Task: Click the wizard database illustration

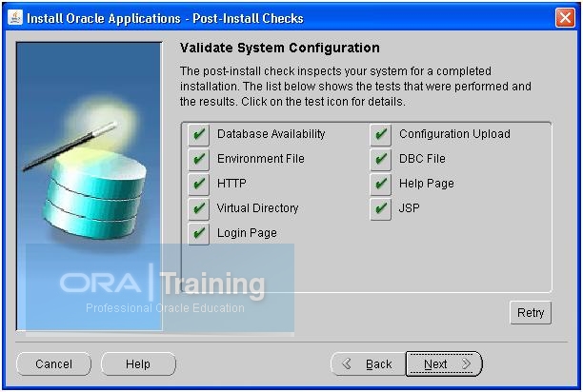Action: click(90, 186)
